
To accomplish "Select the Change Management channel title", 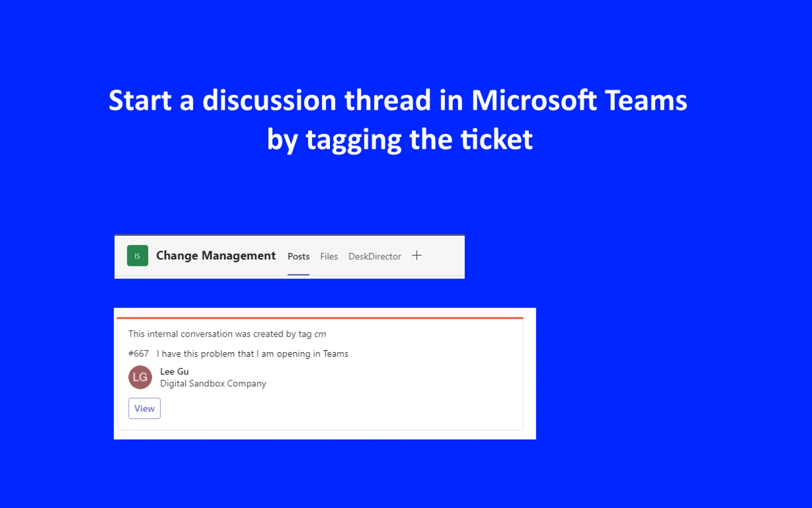I will 216,256.
